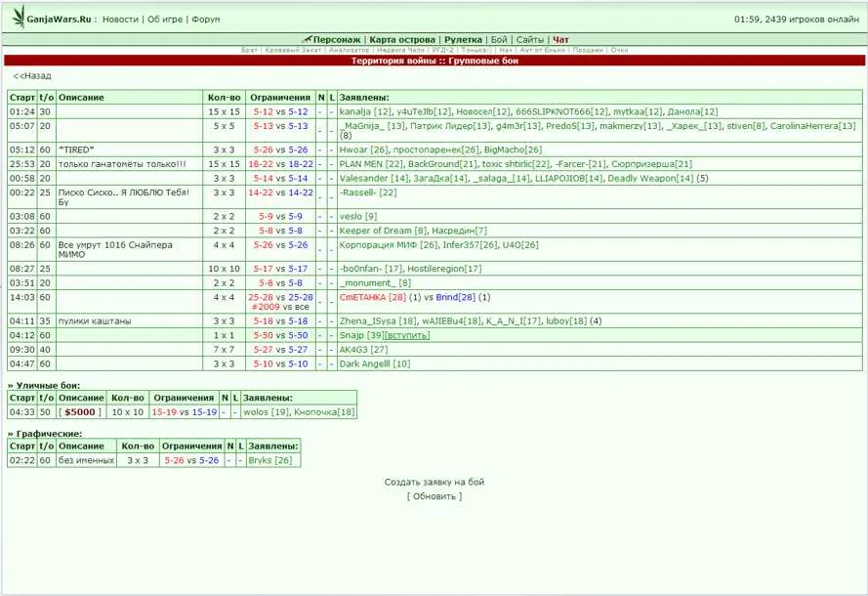This screenshot has height=596, width=868.
Task: Click the gun icon beside Персонаж
Action: pyautogui.click(x=307, y=40)
